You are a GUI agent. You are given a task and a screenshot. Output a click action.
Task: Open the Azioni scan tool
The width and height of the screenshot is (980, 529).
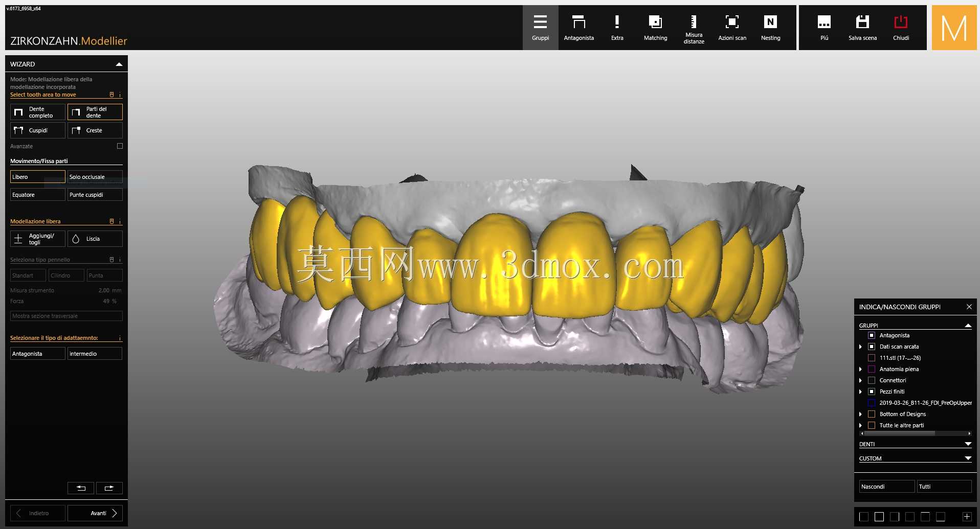(732, 28)
